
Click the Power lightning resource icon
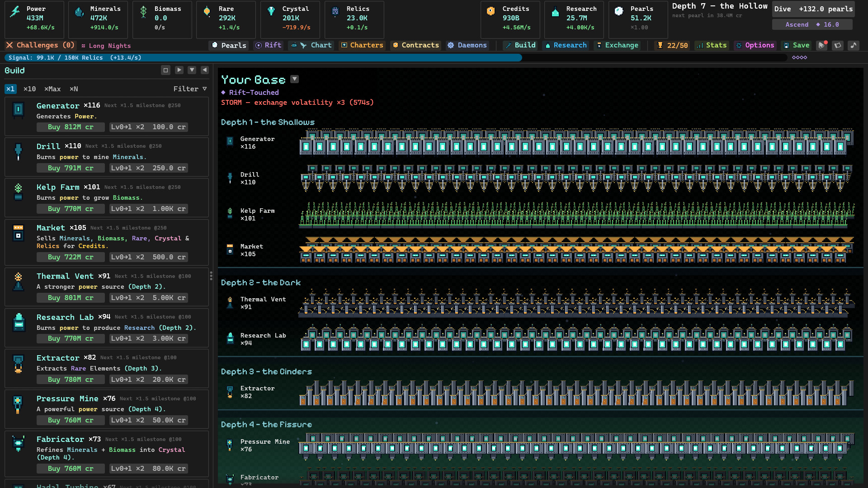coord(15,11)
